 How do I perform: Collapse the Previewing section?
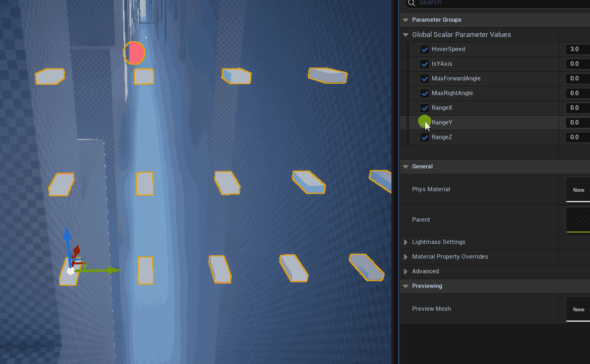tap(405, 286)
